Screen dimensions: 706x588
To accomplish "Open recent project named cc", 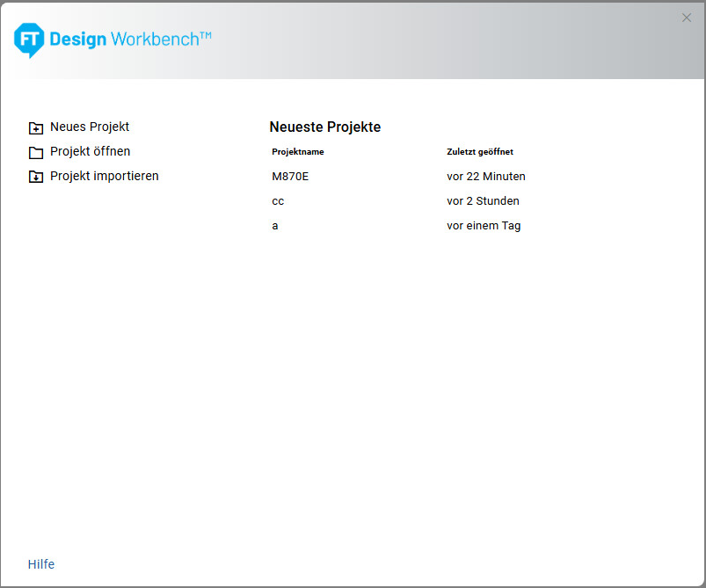I will pyautogui.click(x=278, y=201).
